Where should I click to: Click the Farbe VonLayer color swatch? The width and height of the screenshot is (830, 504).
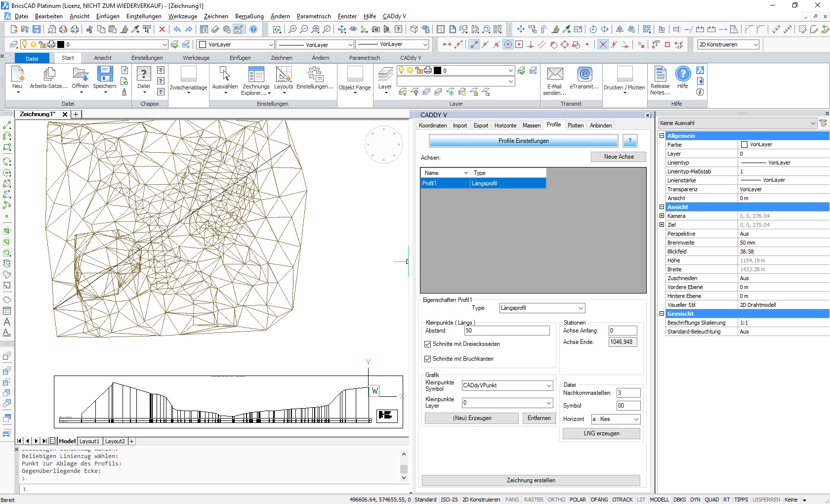[744, 145]
